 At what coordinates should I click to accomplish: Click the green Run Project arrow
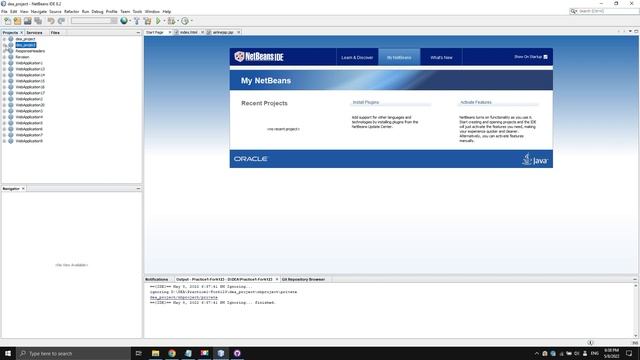pos(158,21)
